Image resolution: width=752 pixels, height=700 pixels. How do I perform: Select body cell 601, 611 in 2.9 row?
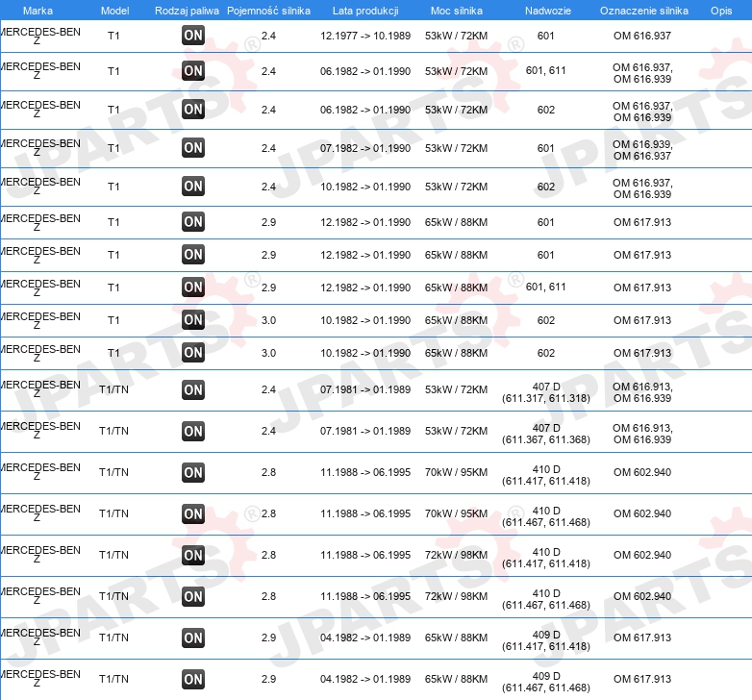click(546, 287)
